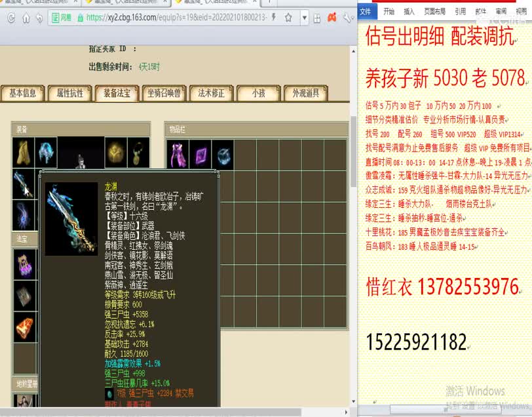Click the green lock security icon
Screen dimensions: 532x417
(81, 18)
